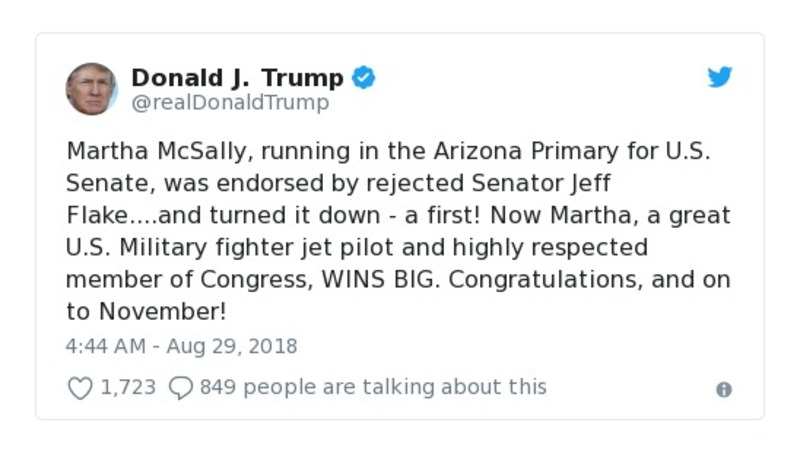This screenshot has height=467, width=800.
Task: Open the 4:44 AM - Aug 29, 2018 timestamp
Action: tap(181, 346)
